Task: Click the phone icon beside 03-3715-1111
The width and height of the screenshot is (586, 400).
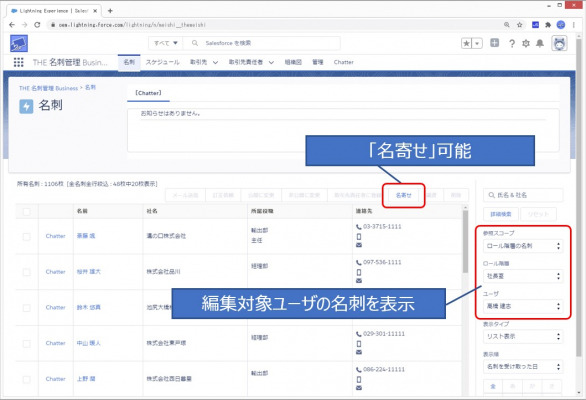Action: pos(358,227)
